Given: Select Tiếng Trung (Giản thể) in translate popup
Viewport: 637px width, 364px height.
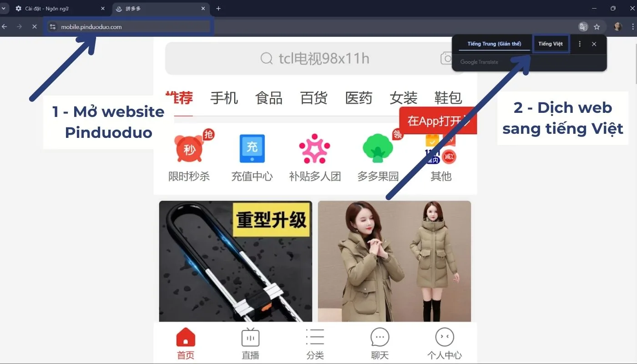Looking at the screenshot, I should tap(494, 44).
